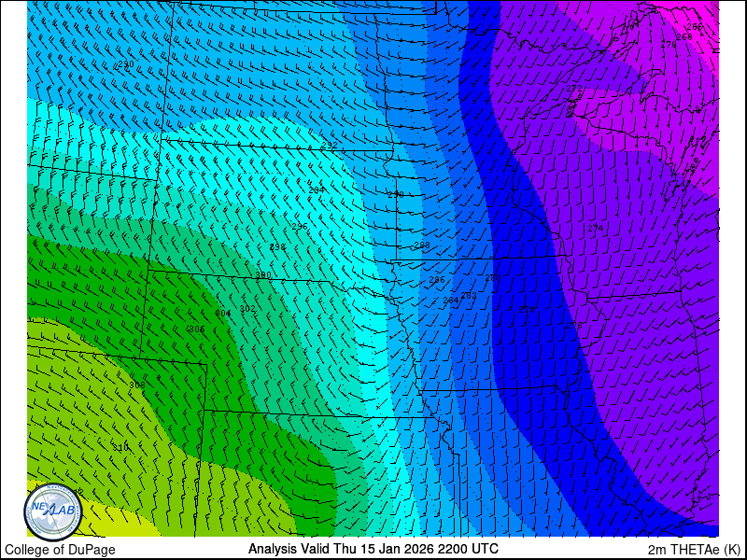The image size is (747, 560).
Task: Click the 288 contour label
Action: click(422, 245)
